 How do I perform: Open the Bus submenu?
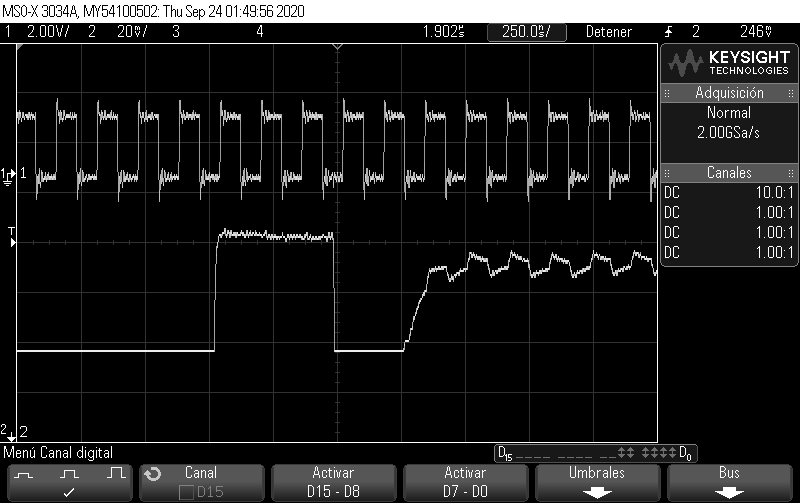[729, 483]
